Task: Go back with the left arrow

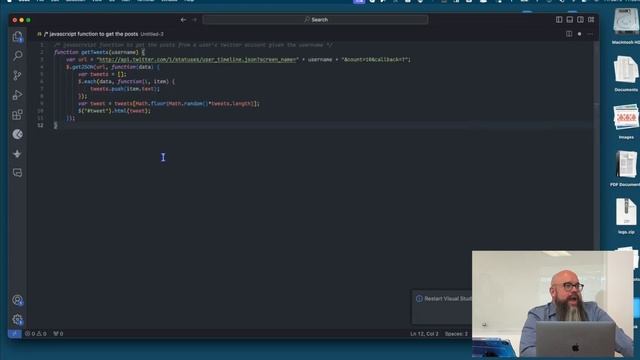Action: pos(183,20)
